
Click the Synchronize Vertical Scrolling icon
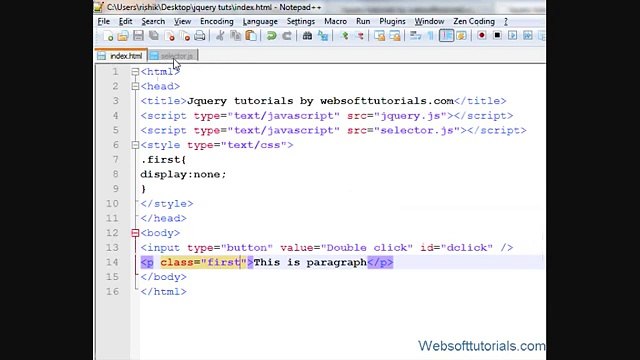pos(380,36)
